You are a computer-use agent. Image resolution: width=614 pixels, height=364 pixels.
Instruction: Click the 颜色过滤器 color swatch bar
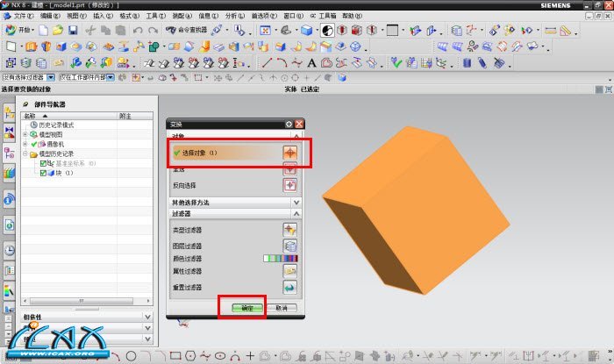point(281,259)
